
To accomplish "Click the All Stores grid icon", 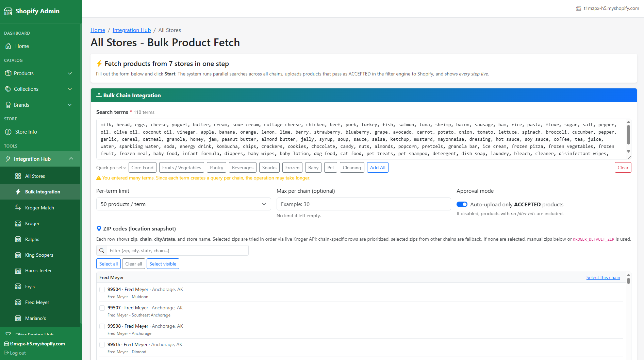I will (x=18, y=176).
